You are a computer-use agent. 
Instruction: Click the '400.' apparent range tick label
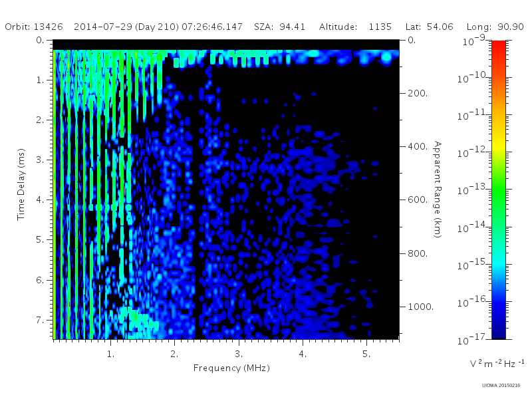(418, 146)
